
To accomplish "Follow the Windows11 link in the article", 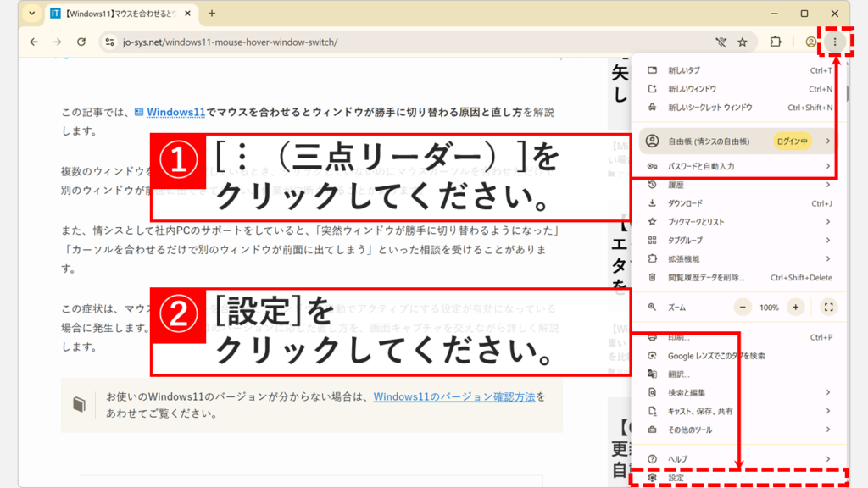I will tap(175, 113).
